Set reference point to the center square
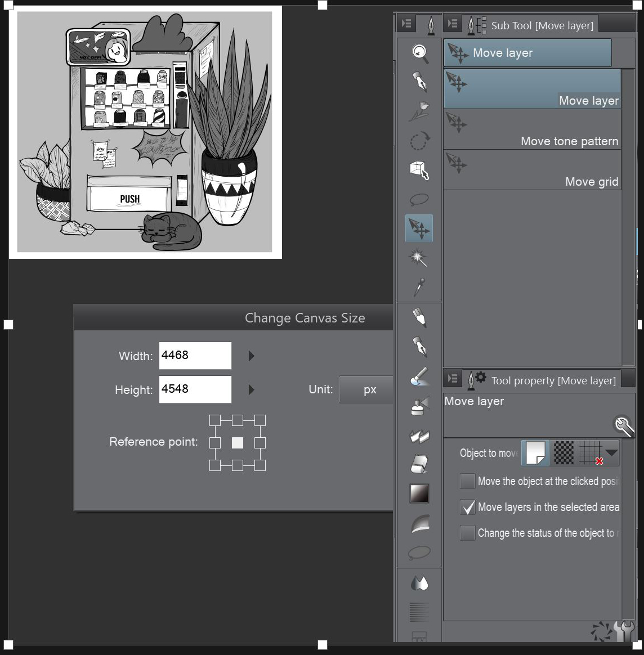Image resolution: width=644 pixels, height=655 pixels. [238, 443]
